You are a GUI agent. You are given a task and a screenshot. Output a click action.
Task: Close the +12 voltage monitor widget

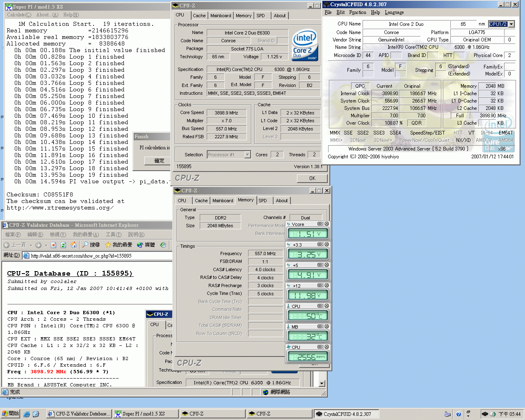(x=327, y=285)
